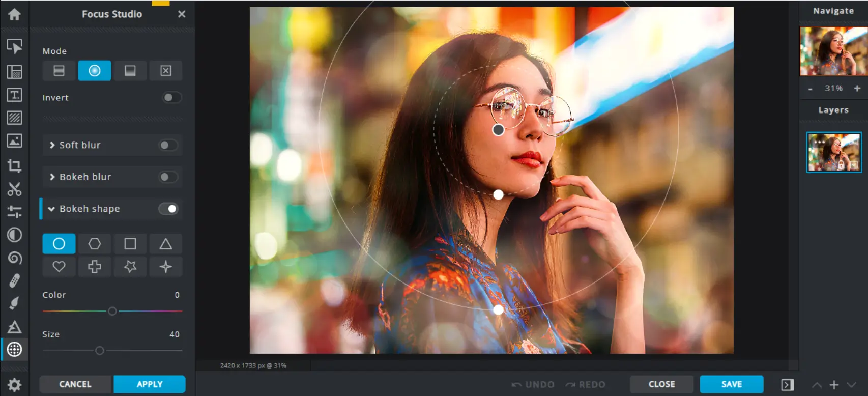Select the Focus Studio tool icon
The image size is (868, 396).
point(14,349)
